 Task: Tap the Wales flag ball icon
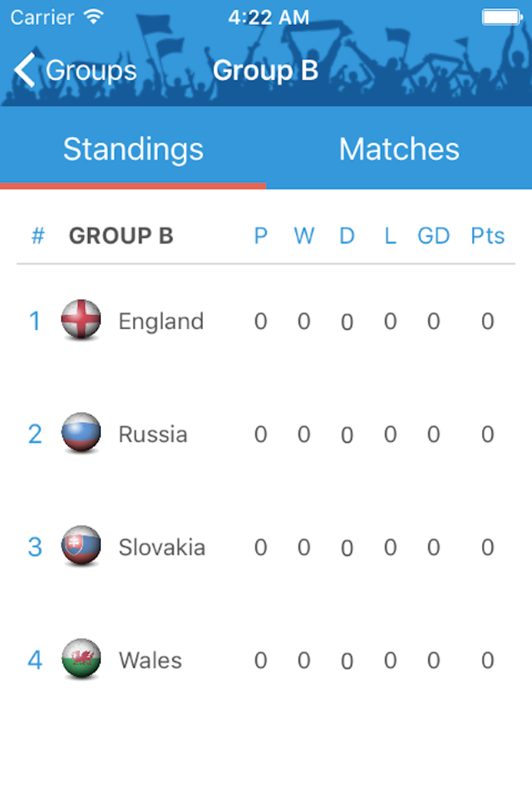click(x=81, y=658)
